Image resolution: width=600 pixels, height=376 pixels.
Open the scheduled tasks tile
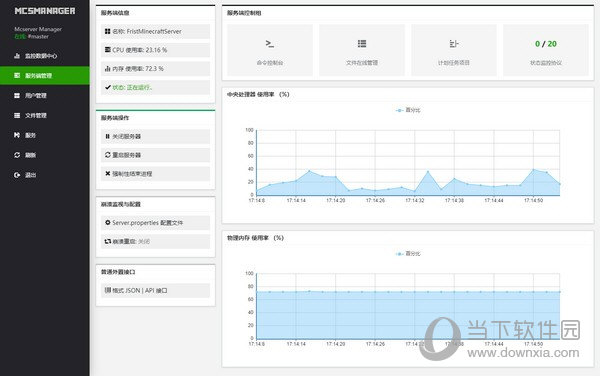coord(454,50)
